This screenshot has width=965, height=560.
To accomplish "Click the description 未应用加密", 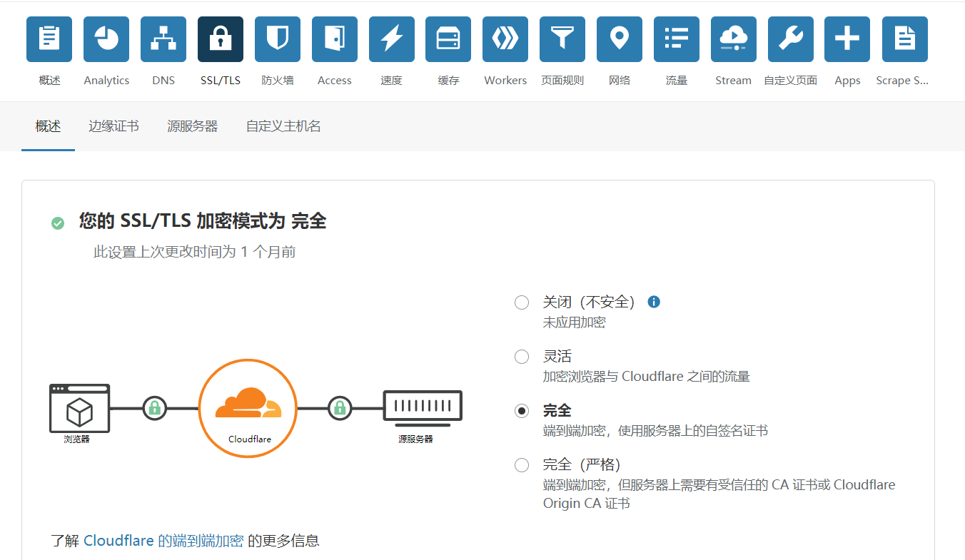I will click(575, 322).
